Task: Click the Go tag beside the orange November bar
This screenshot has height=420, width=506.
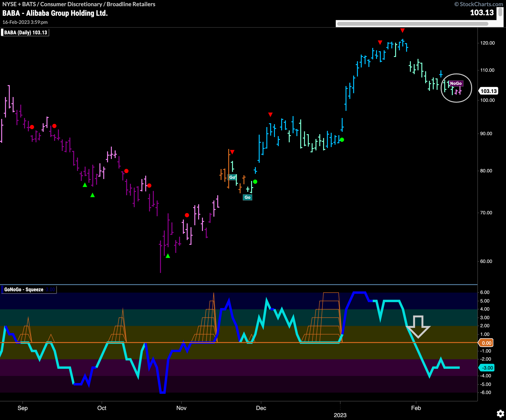Action: point(232,177)
